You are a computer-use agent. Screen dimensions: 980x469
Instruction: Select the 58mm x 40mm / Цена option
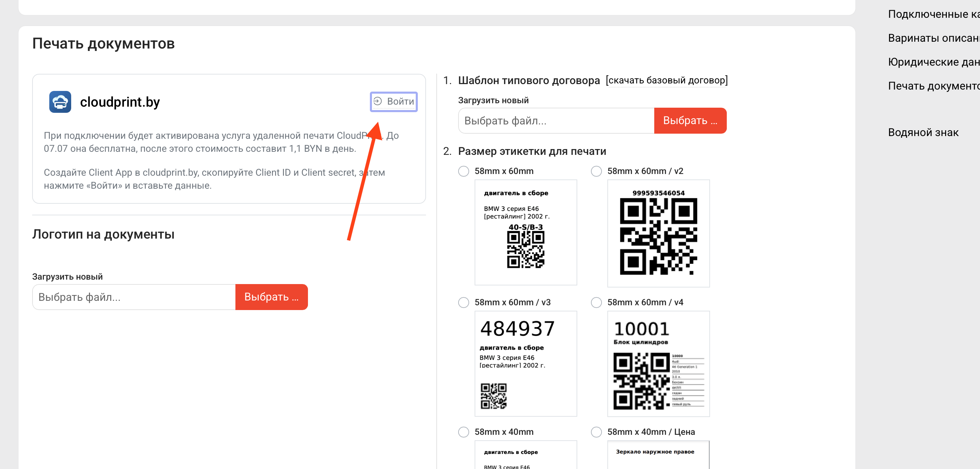tap(596, 432)
